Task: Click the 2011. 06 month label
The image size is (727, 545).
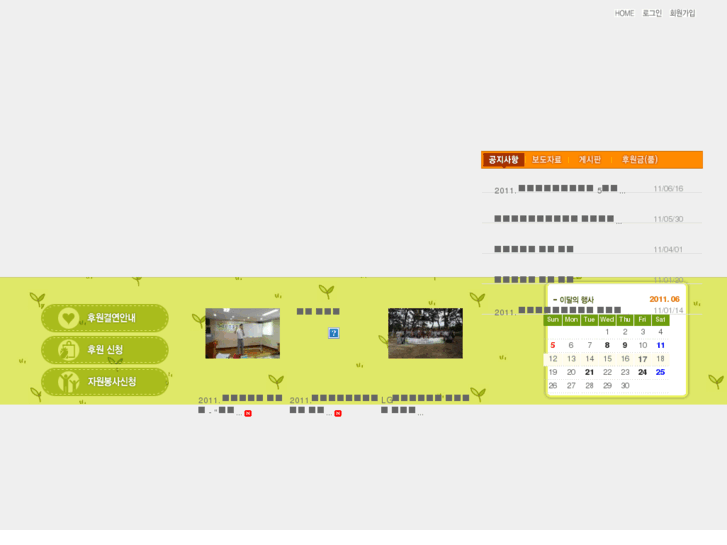Action: (664, 299)
